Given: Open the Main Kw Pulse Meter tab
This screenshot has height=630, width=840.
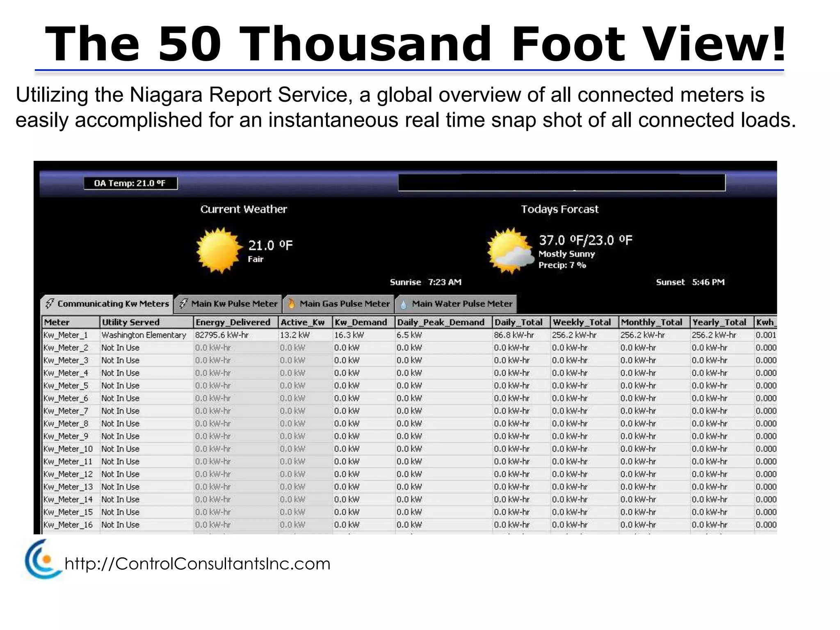Looking at the screenshot, I should (234, 304).
